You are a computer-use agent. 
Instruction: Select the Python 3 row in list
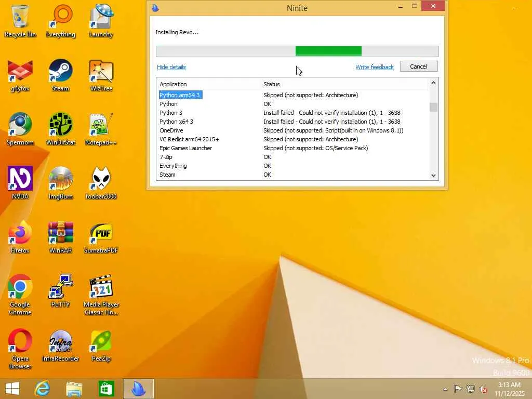pos(292,113)
